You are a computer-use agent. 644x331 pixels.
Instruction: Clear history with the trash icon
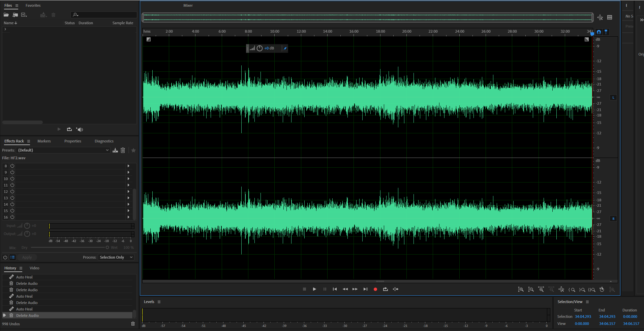(x=133, y=324)
